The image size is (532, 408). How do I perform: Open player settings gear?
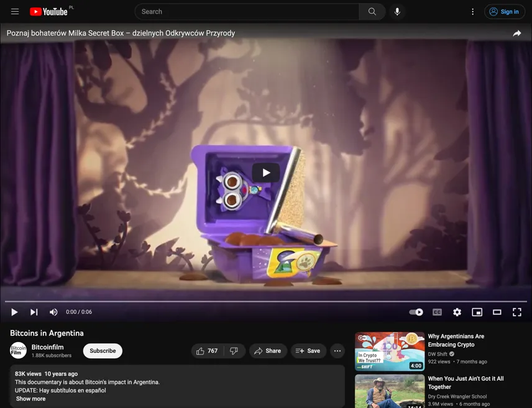pyautogui.click(x=457, y=312)
